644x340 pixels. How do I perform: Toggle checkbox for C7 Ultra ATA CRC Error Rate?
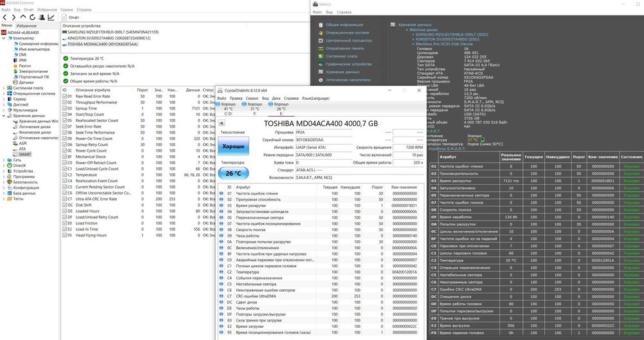click(64, 199)
